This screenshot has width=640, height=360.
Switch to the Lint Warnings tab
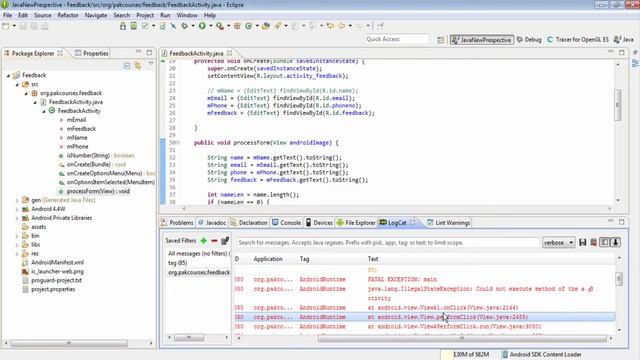(x=448, y=222)
